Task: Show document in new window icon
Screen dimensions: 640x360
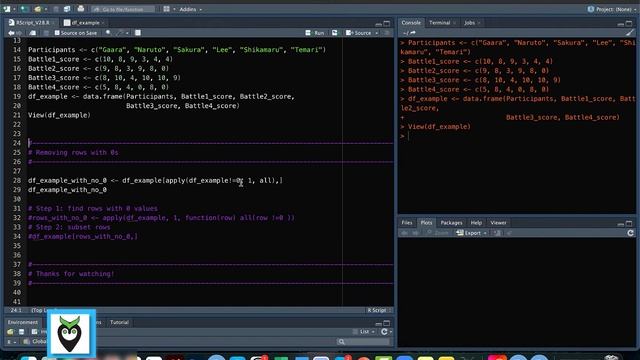Action: coord(33,33)
